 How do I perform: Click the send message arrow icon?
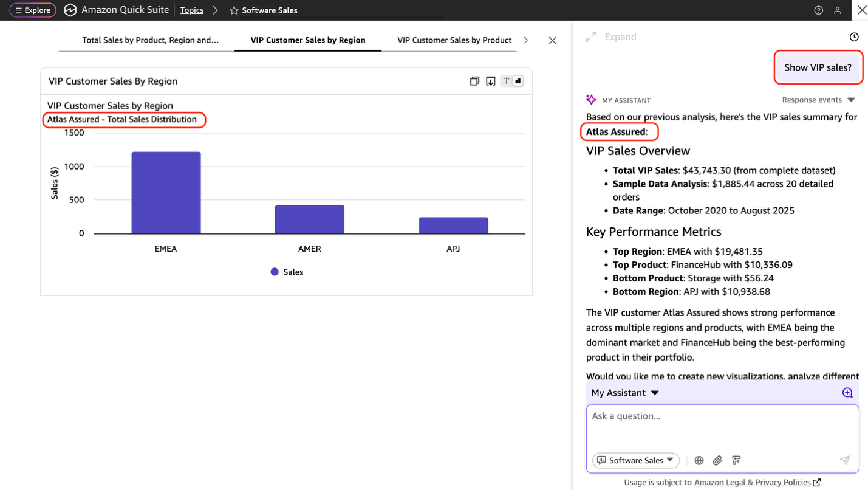pyautogui.click(x=845, y=460)
